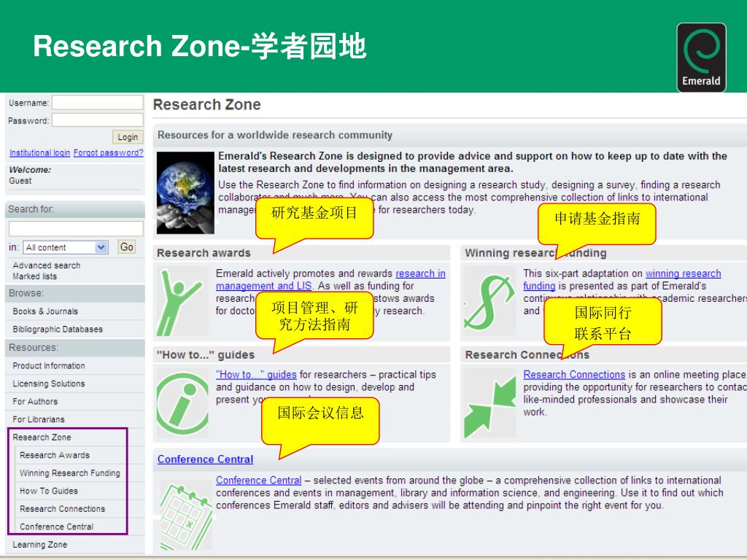This screenshot has width=747, height=560.
Task: Click the dollar sign funding icon
Action: point(489,301)
